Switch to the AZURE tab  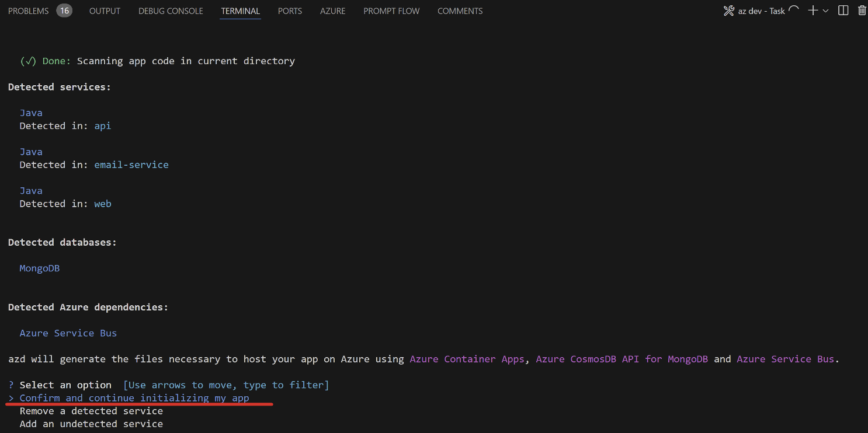[x=332, y=11]
